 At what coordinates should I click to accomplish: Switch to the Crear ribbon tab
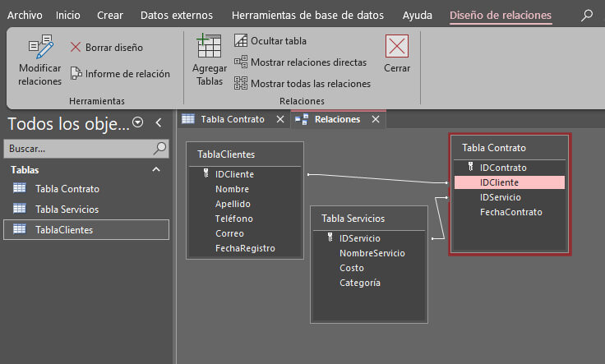click(110, 16)
